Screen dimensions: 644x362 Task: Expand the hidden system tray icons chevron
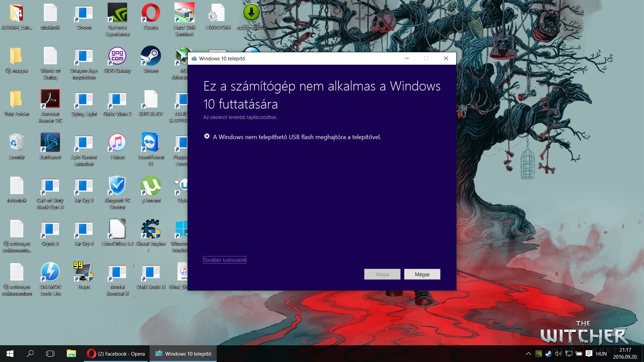[528, 354]
